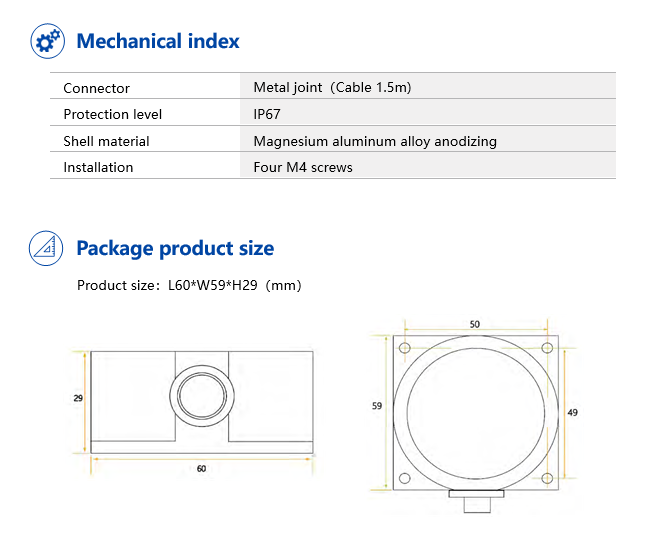
Task: Select the Package product size heading
Action: click(175, 248)
